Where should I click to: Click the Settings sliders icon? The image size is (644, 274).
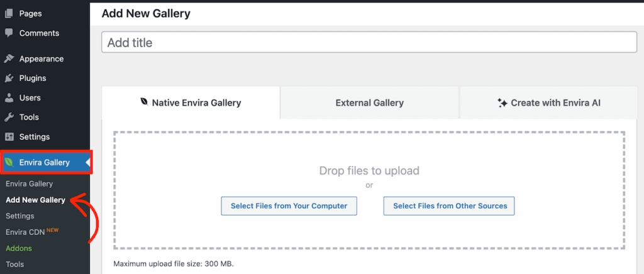click(9, 136)
